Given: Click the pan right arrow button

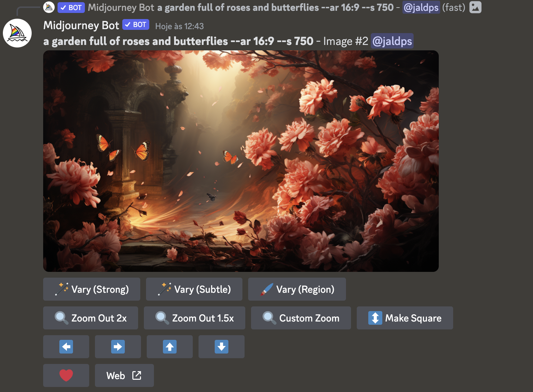Looking at the screenshot, I should tap(118, 347).
